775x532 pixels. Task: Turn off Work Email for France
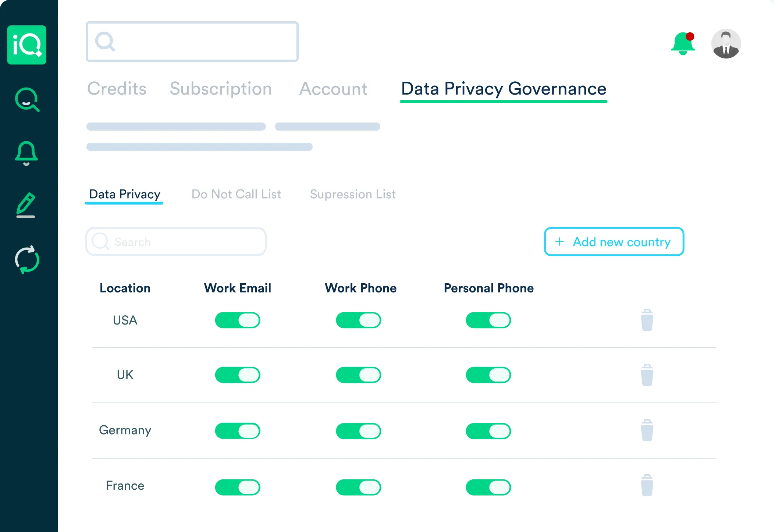[238, 487]
